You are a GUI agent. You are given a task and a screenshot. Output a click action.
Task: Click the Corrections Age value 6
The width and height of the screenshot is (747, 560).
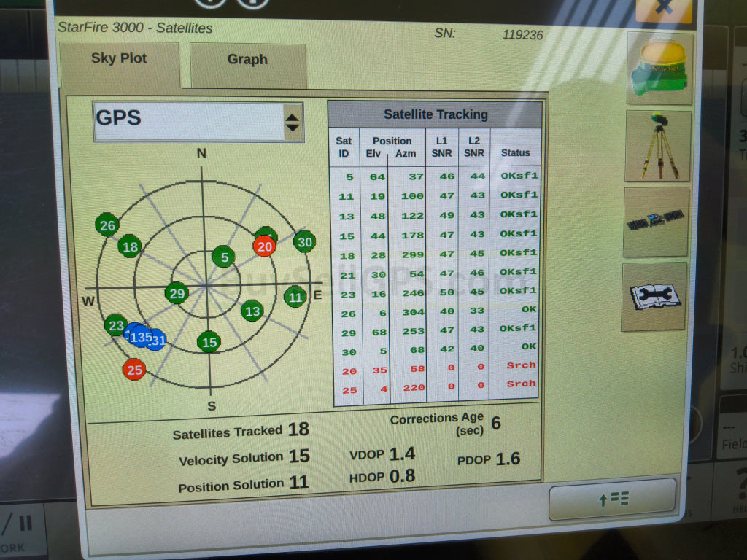pyautogui.click(x=496, y=423)
